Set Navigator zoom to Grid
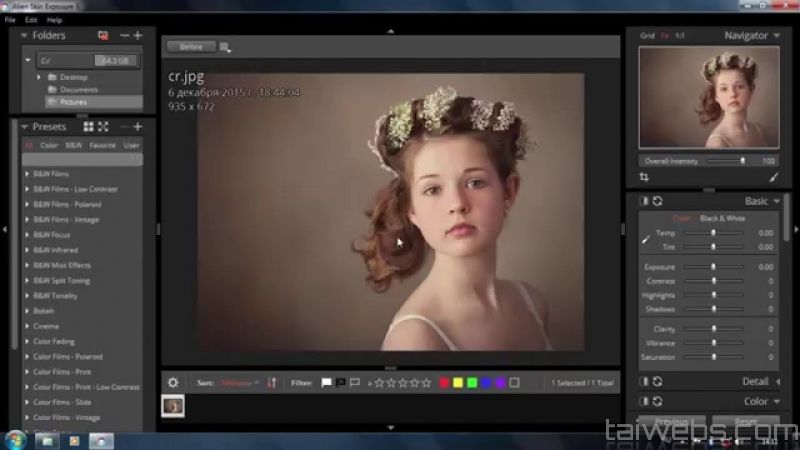Screen dimensions: 800x450 (647, 36)
